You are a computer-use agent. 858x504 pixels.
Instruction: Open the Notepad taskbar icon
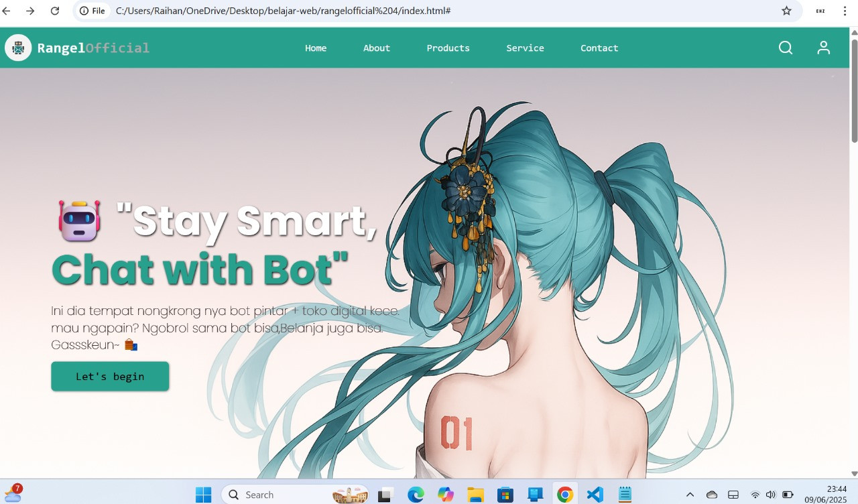pyautogui.click(x=625, y=495)
